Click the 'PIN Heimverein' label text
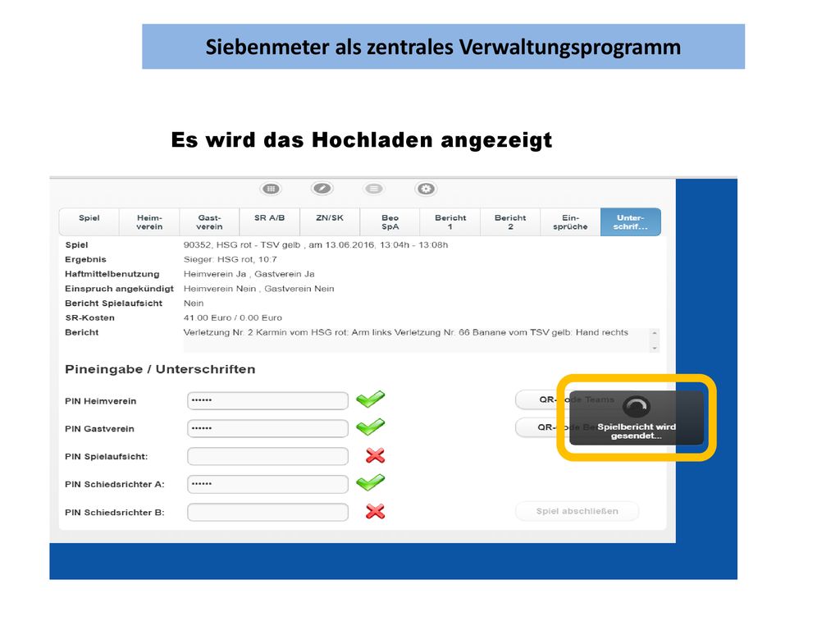Image resolution: width=840 pixels, height=630 pixels. (x=101, y=401)
